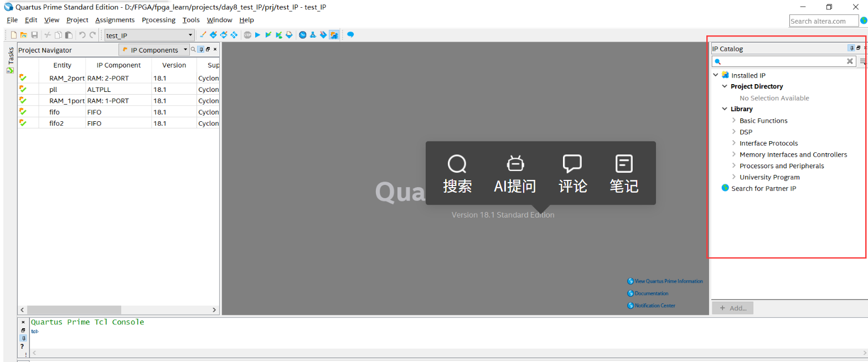
Task: Click globe icon beside Search altera.com
Action: click(x=864, y=21)
